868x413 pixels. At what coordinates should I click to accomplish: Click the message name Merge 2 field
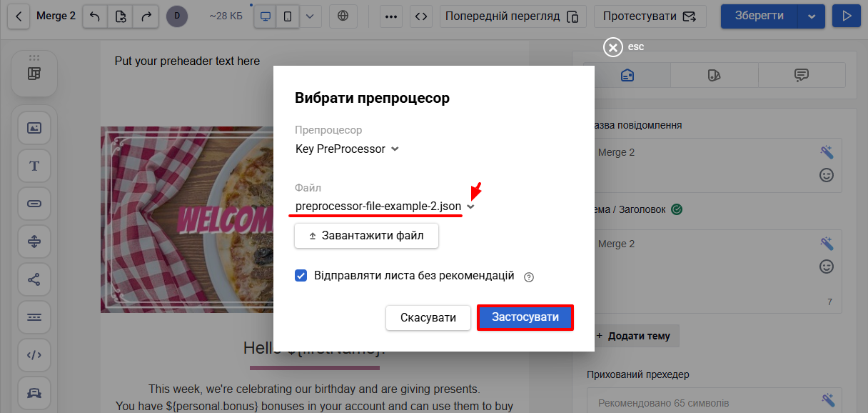coord(714,166)
